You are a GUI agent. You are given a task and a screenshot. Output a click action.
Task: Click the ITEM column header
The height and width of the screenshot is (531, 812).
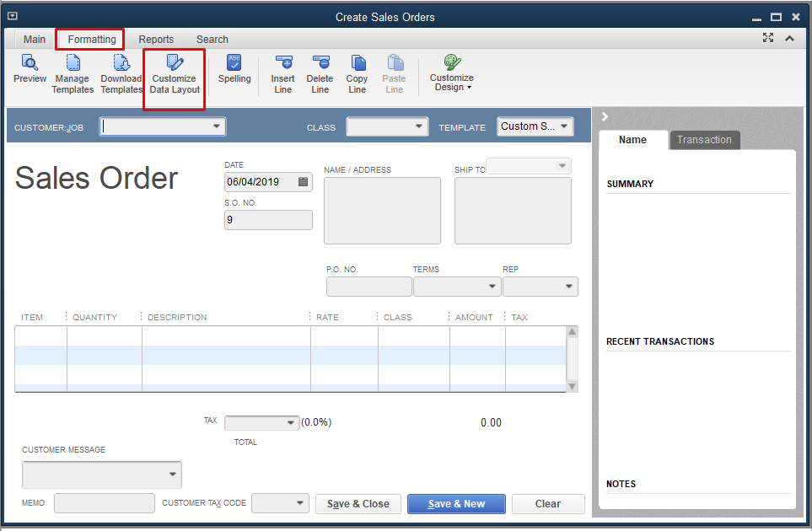[32, 317]
